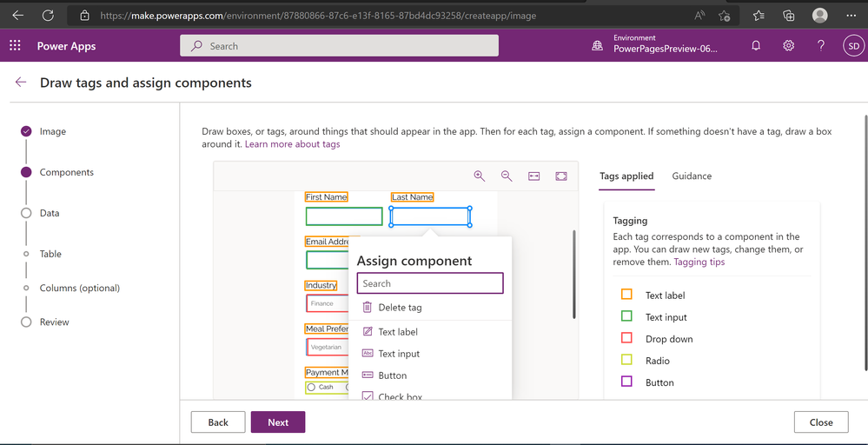Click the Power Apps title

pos(66,46)
